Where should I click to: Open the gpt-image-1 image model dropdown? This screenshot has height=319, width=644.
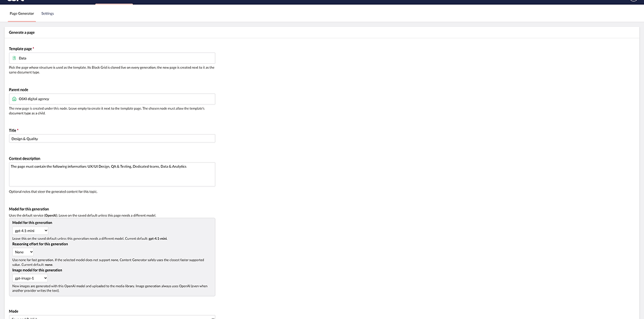pos(30,278)
